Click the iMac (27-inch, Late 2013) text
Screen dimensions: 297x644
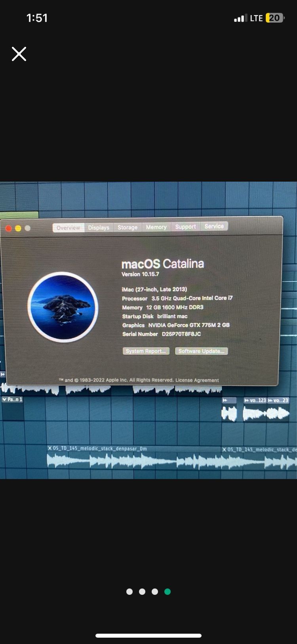pos(154,289)
